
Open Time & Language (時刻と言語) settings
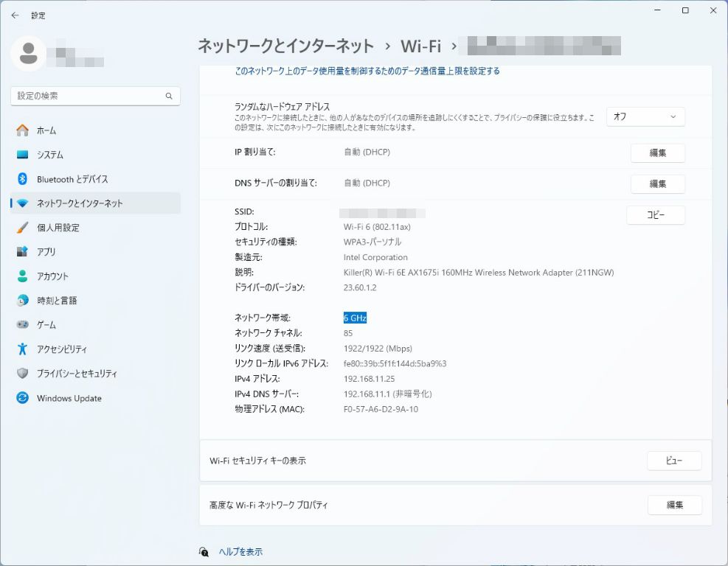point(57,301)
